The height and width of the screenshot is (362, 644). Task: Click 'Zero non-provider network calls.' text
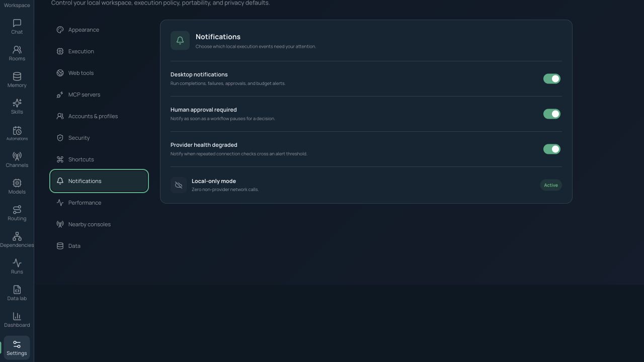click(225, 190)
